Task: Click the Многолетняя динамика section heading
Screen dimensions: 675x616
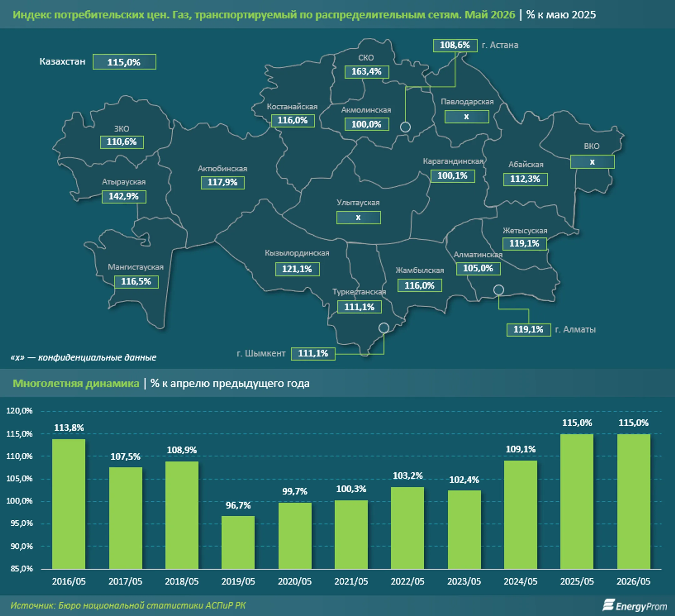Action: coord(76,384)
